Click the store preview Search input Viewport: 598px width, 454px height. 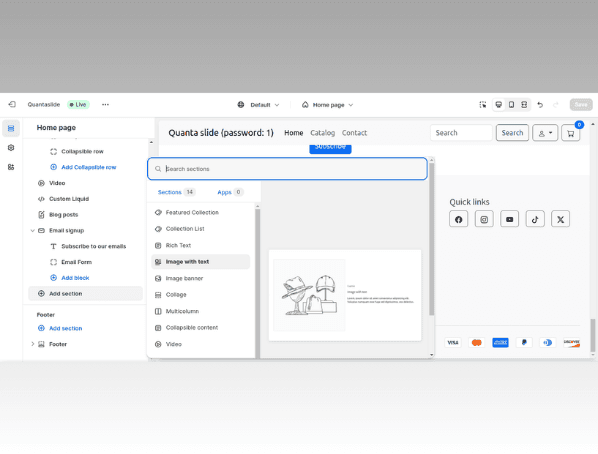tap(461, 133)
